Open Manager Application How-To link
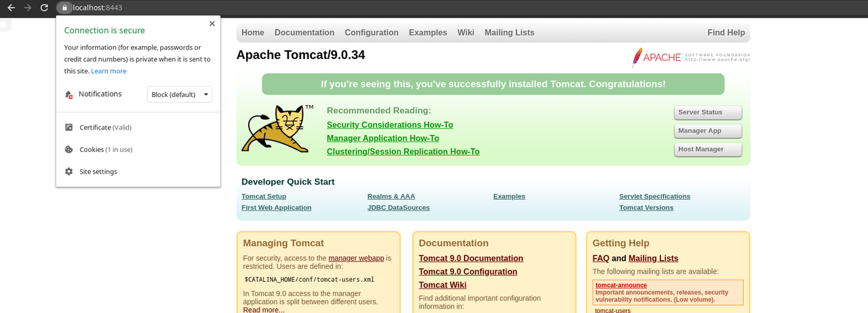 [383, 138]
